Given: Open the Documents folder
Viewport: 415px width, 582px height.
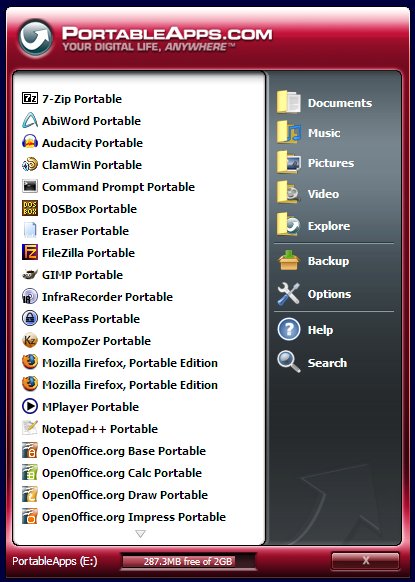Looking at the screenshot, I should point(324,102).
